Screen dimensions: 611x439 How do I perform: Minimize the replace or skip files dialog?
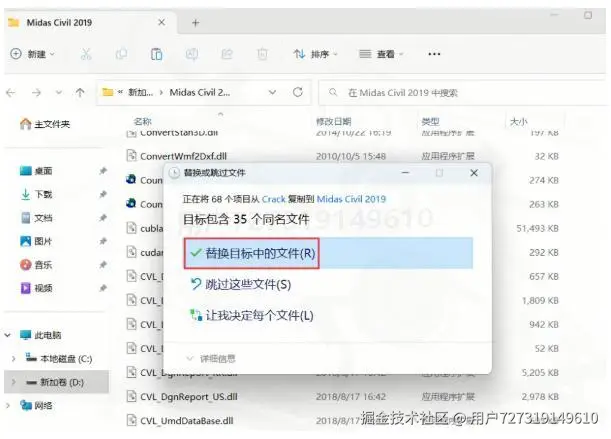(406, 173)
